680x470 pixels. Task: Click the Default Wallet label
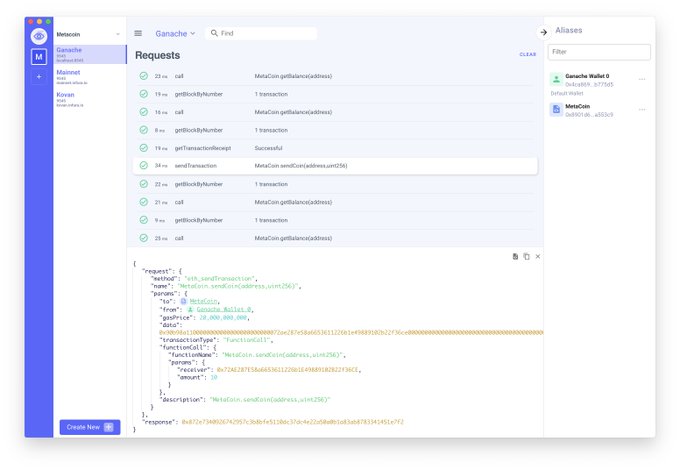567,93
